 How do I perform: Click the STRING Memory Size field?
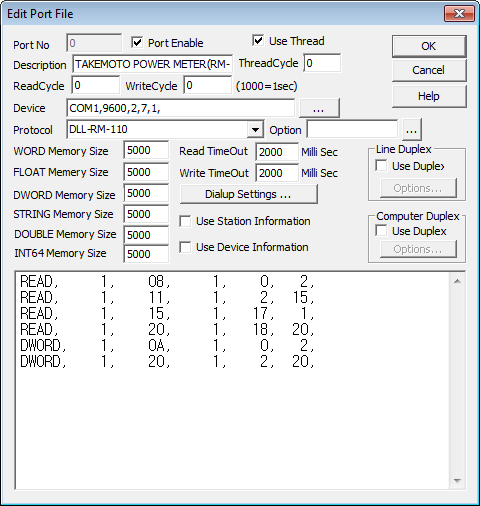(x=146, y=214)
